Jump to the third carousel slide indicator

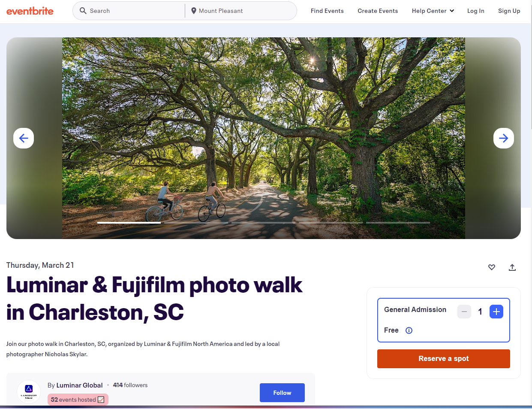pyautogui.click(x=264, y=223)
